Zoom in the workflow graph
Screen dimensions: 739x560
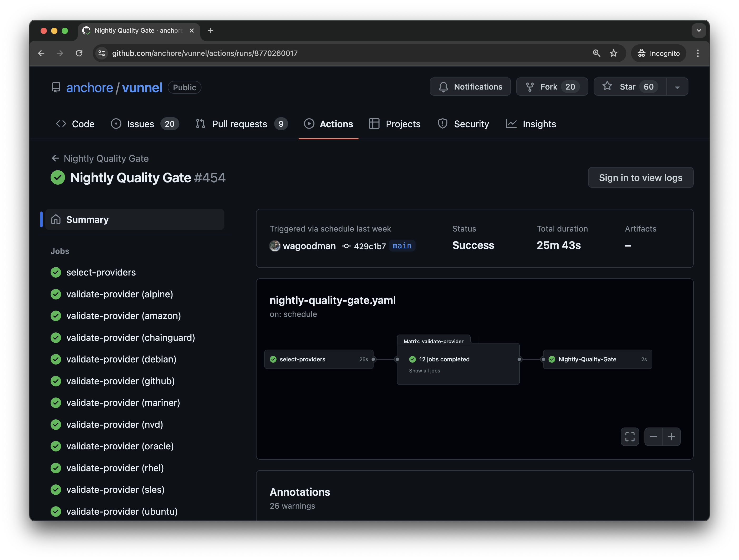[x=672, y=437]
